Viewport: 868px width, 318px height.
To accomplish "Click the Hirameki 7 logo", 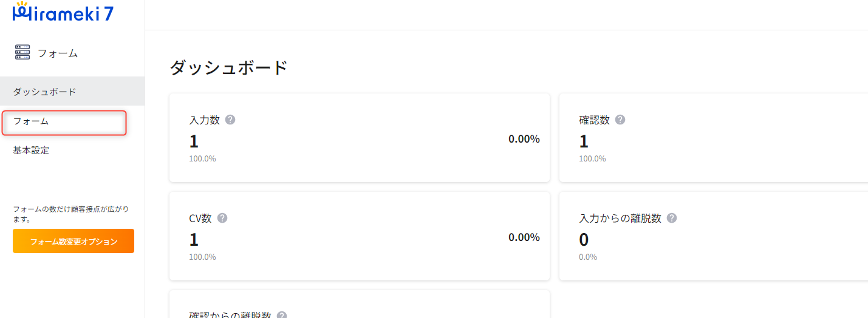I will (x=63, y=12).
